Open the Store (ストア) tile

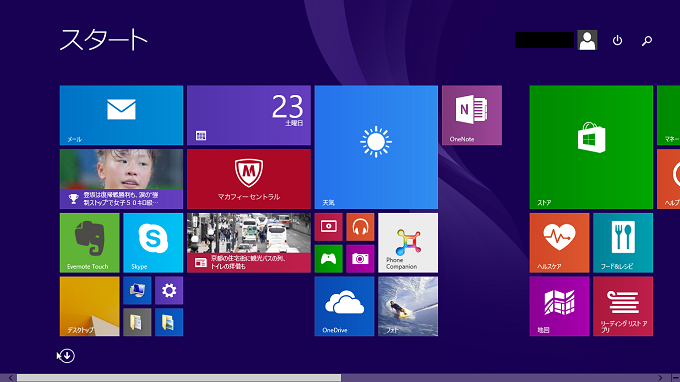tap(591, 147)
